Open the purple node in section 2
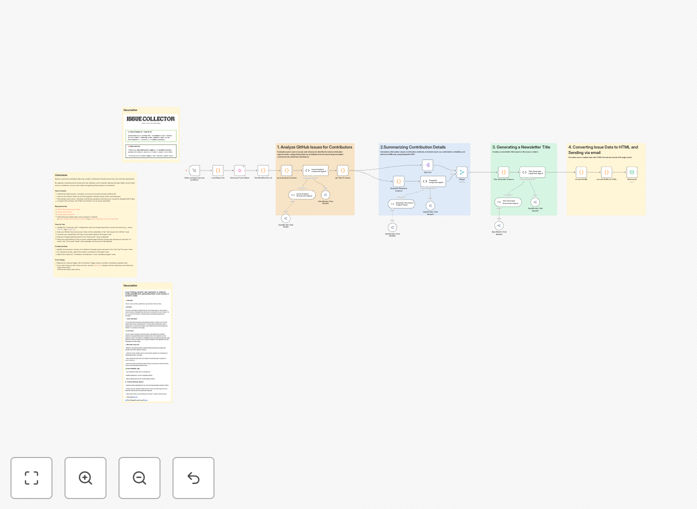 click(x=428, y=165)
